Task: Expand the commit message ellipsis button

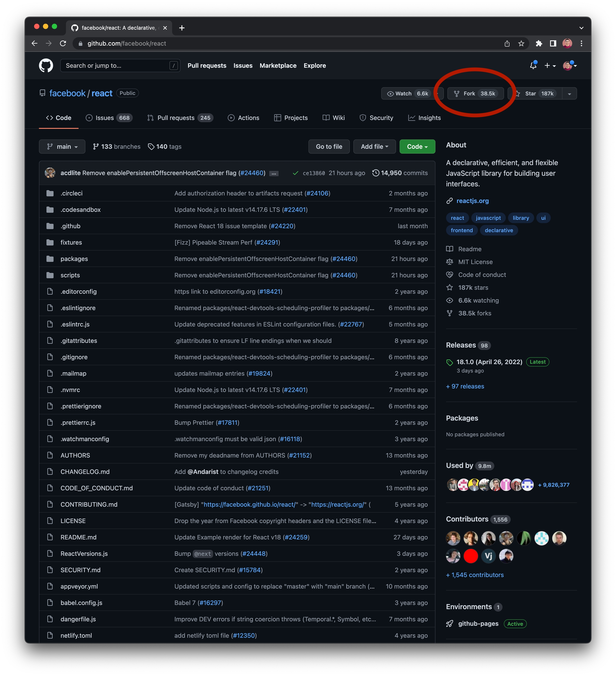Action: [x=274, y=173]
